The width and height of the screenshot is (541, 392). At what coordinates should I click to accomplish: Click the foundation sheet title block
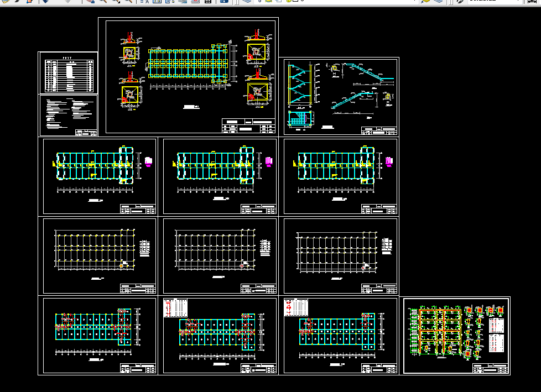[x=248, y=126]
